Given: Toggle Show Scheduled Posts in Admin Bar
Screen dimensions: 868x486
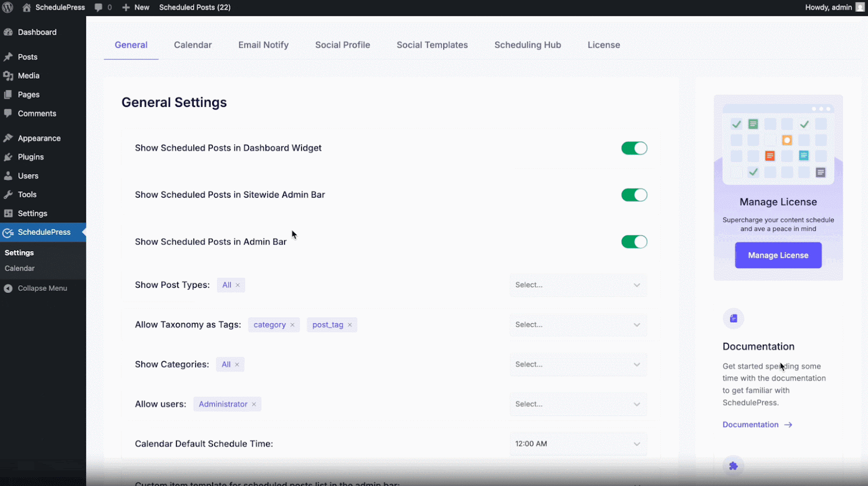Looking at the screenshot, I should 634,242.
